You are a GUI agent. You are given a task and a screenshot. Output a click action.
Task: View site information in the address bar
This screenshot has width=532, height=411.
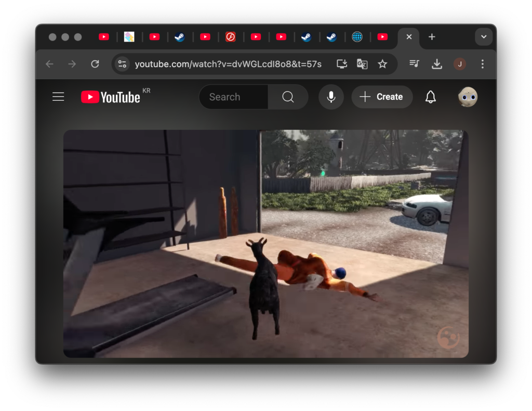[122, 64]
